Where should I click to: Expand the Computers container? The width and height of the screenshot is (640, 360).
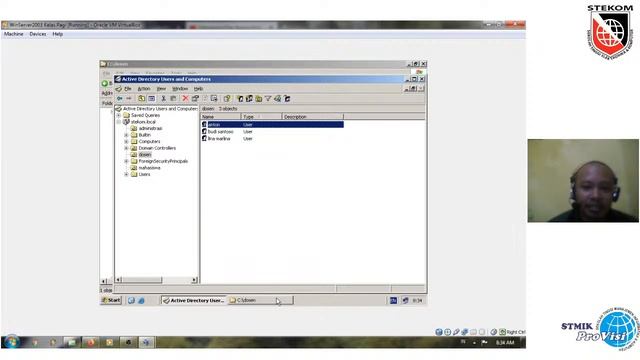pyautogui.click(x=126, y=142)
